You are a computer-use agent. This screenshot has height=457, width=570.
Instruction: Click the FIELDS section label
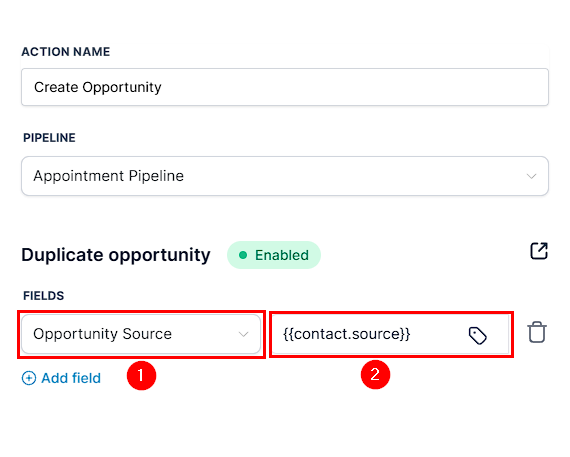click(43, 296)
